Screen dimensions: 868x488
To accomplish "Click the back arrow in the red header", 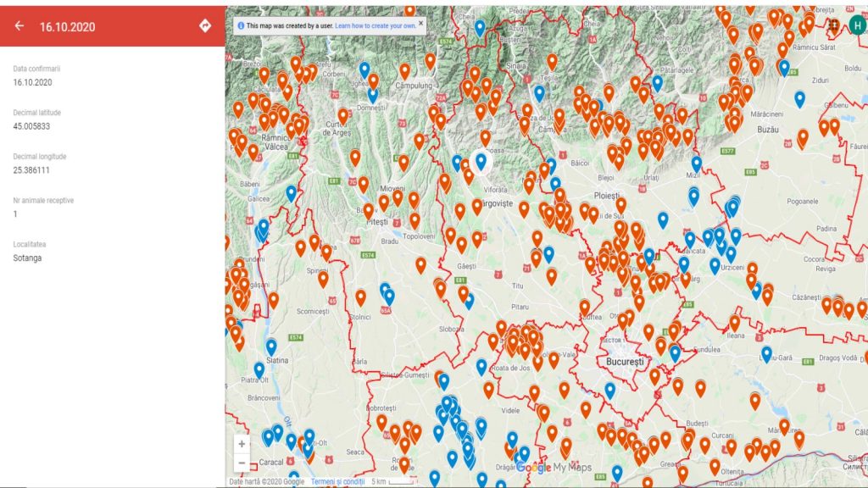I will tap(19, 26).
